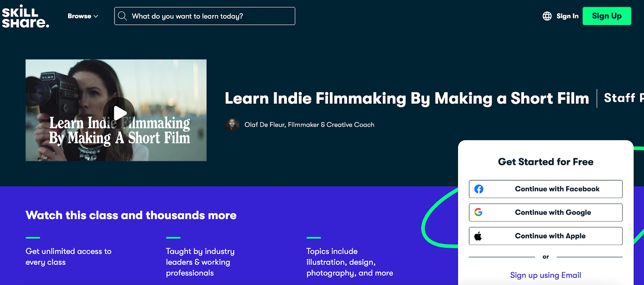This screenshot has height=285, width=644.
Task: Click Sign up using Email link
Action: click(545, 275)
